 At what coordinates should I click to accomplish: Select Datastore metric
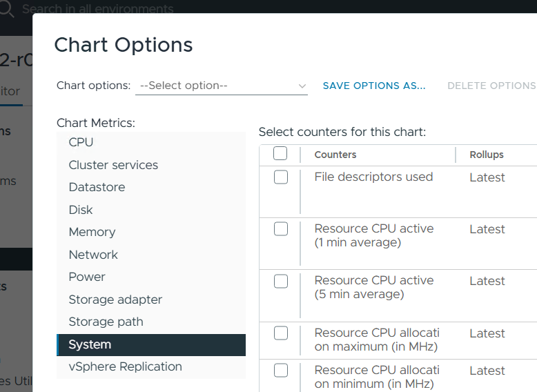(x=151, y=187)
